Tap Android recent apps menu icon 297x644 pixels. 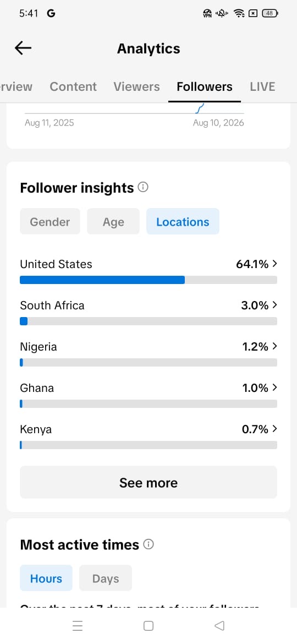click(77, 625)
